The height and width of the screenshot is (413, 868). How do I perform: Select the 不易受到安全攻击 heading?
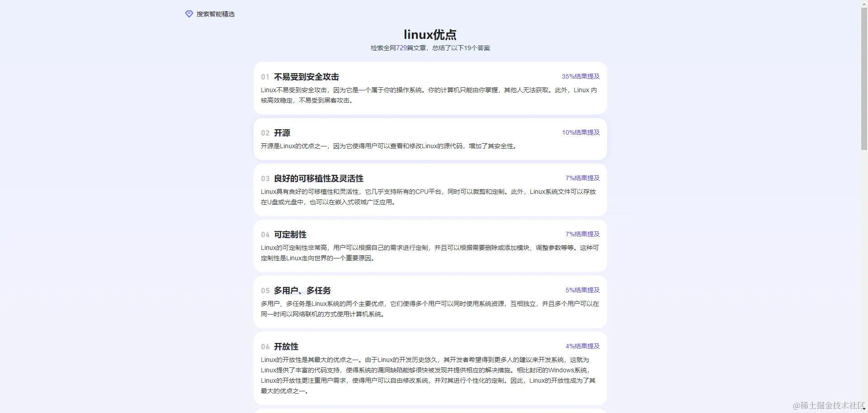pyautogui.click(x=306, y=77)
